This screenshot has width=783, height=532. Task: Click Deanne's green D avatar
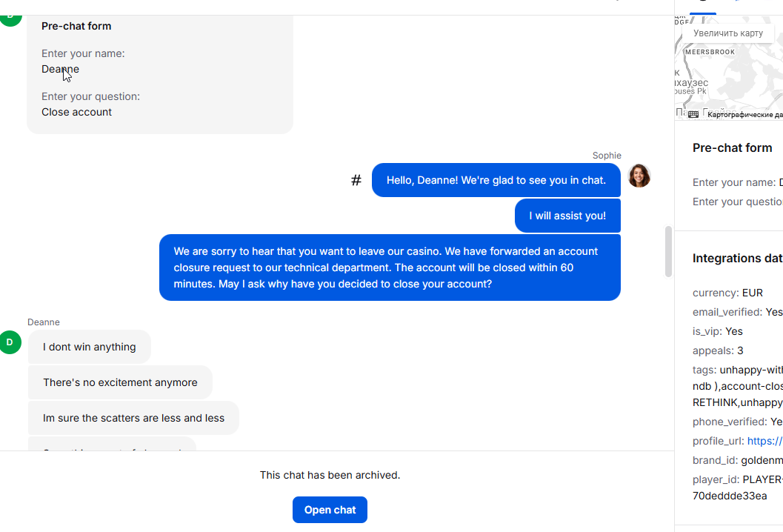click(x=10, y=342)
